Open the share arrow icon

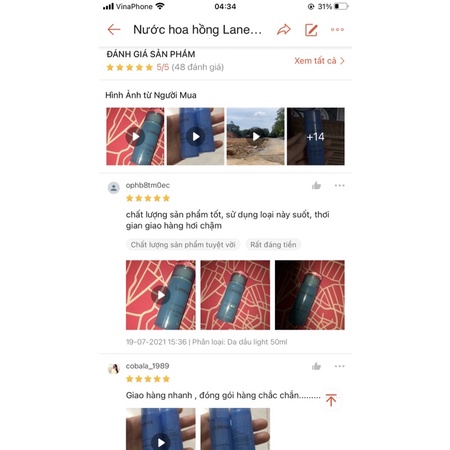tap(284, 30)
